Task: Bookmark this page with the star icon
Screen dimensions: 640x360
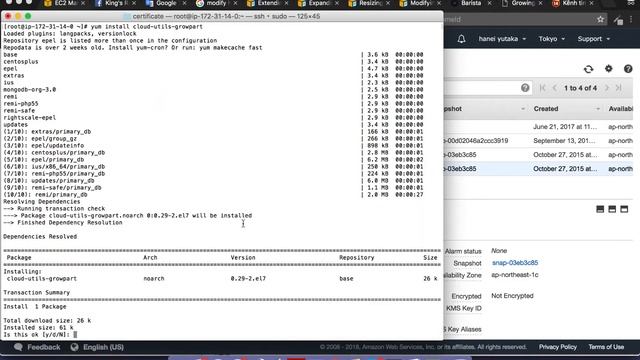Action: tap(600, 19)
